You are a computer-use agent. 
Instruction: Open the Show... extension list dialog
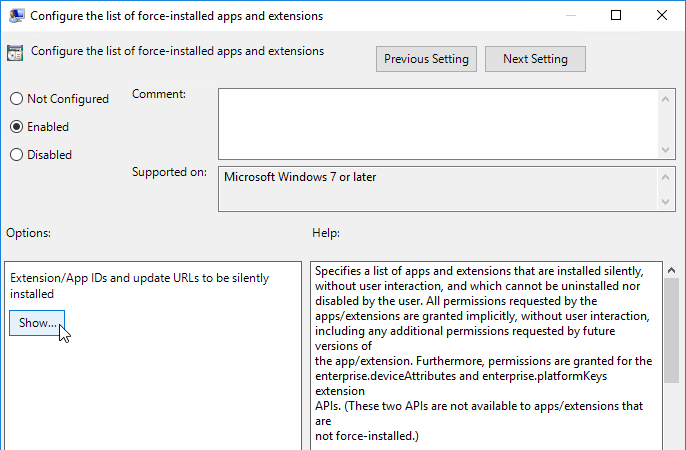click(x=37, y=323)
